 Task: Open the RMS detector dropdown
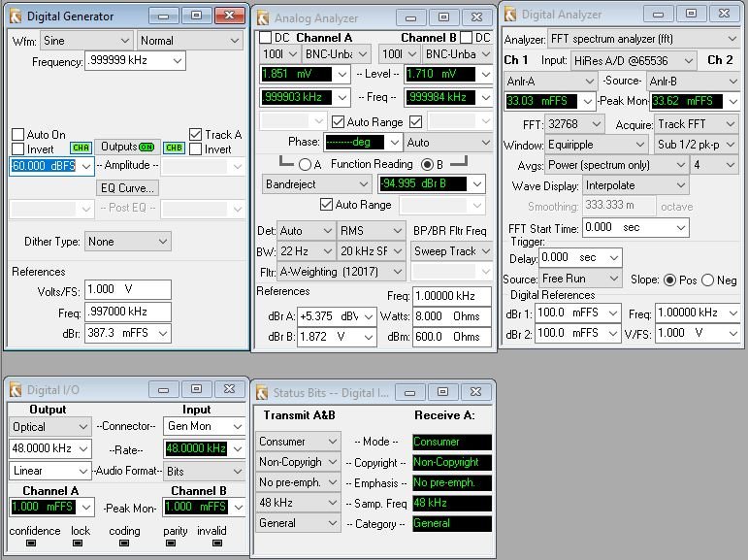[x=372, y=231]
